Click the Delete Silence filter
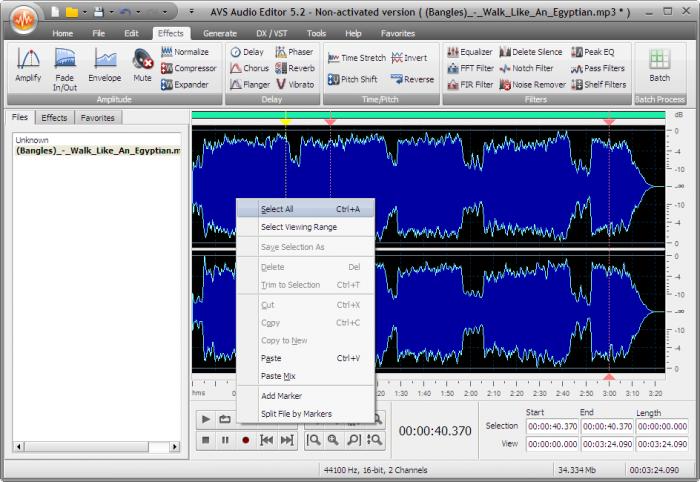This screenshot has width=700, height=482. [x=531, y=52]
